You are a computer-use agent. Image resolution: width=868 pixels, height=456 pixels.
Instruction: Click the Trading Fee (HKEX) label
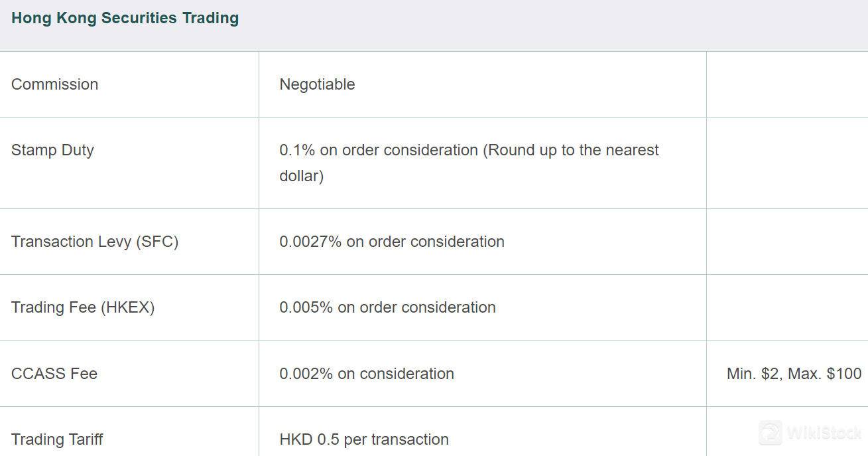[x=83, y=307]
